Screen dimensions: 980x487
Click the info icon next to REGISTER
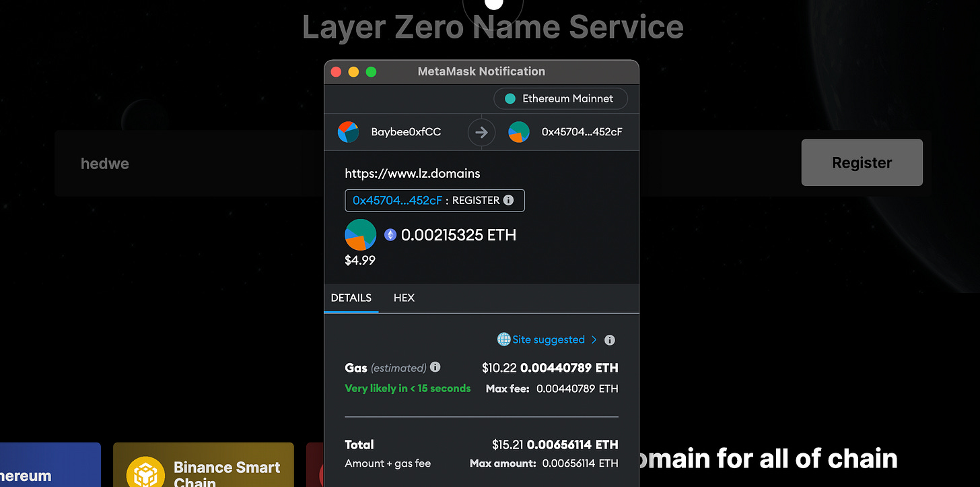pos(509,200)
